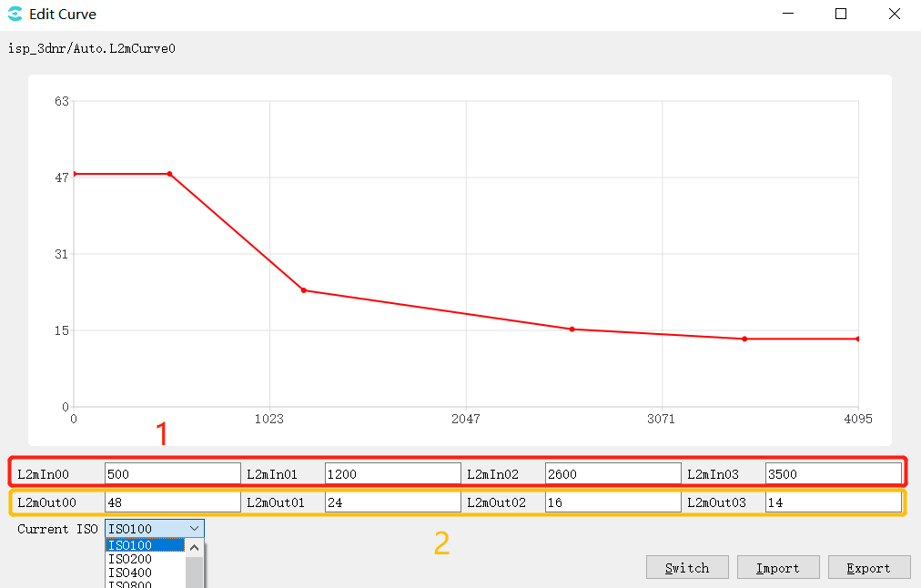This screenshot has height=588, width=921.
Task: Select ISO800 in the ISO list
Action: (145, 583)
